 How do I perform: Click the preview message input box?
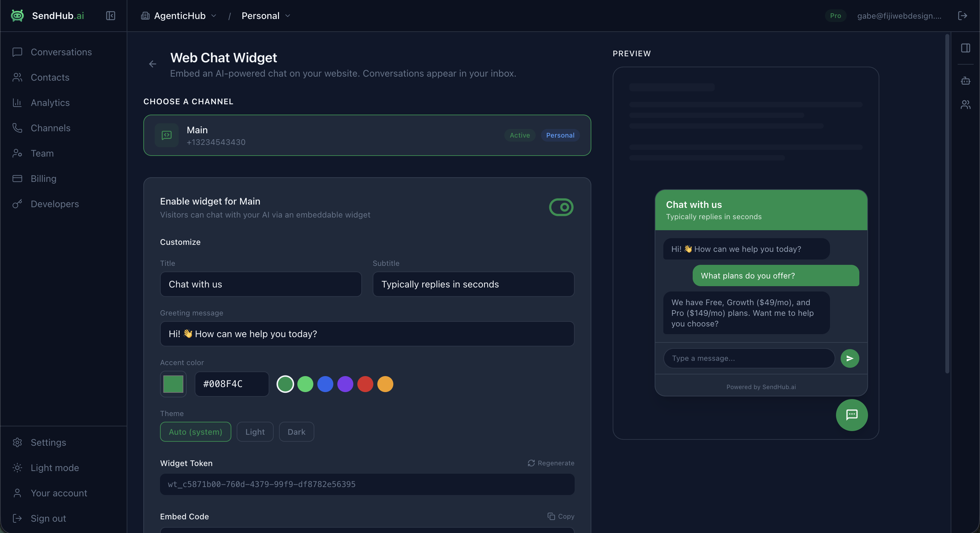tap(749, 358)
